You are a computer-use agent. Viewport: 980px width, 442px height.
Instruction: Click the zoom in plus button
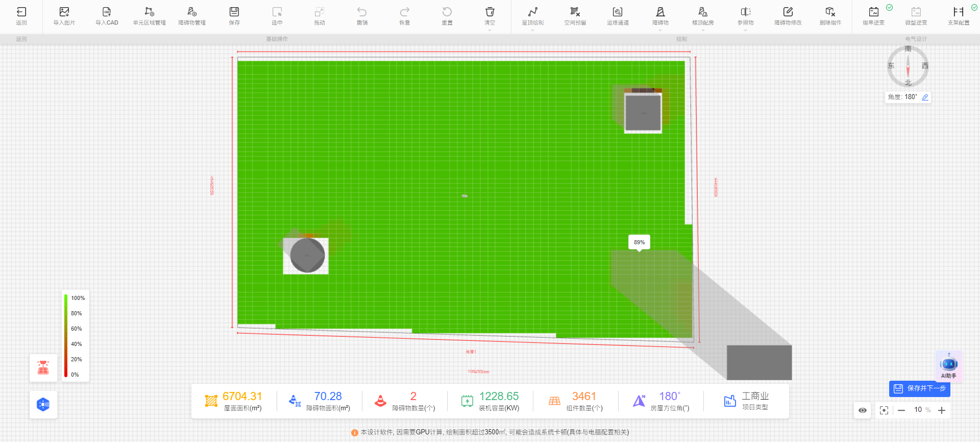(942, 410)
